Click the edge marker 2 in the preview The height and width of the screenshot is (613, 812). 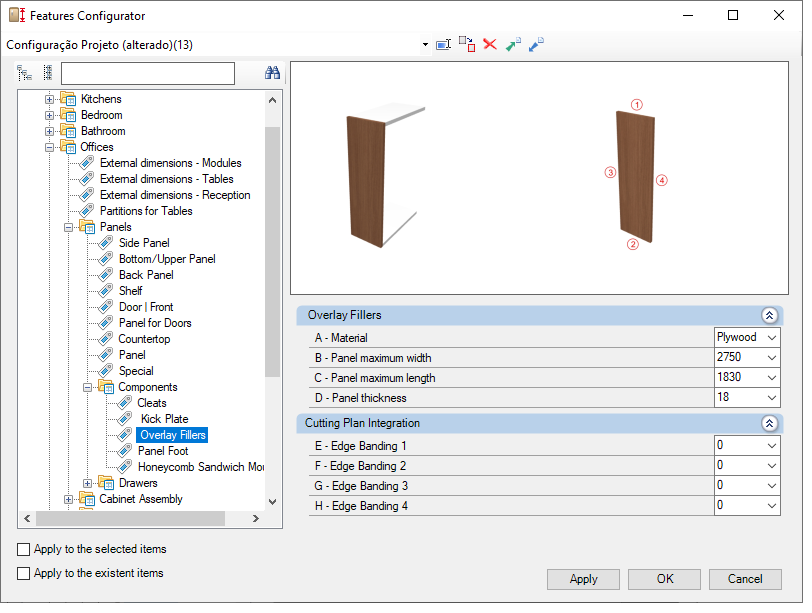pos(633,244)
